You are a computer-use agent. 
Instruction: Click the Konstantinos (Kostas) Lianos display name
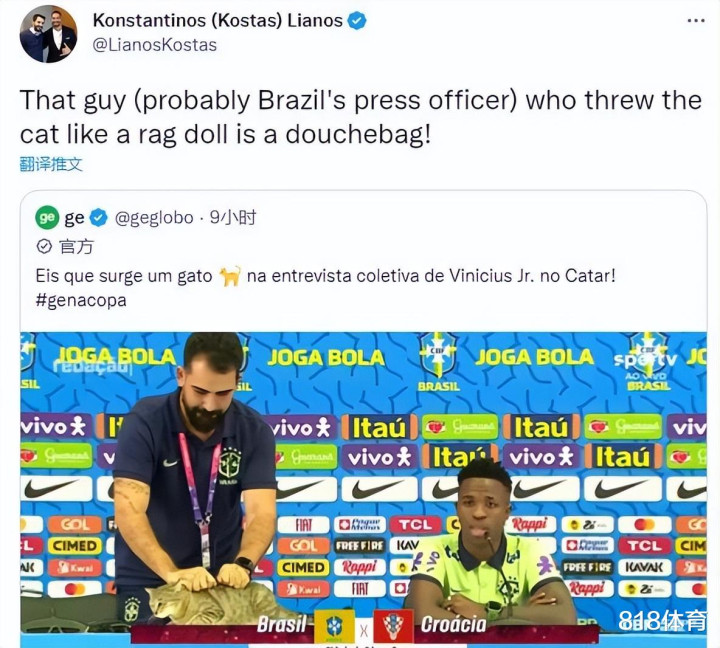click(x=218, y=21)
